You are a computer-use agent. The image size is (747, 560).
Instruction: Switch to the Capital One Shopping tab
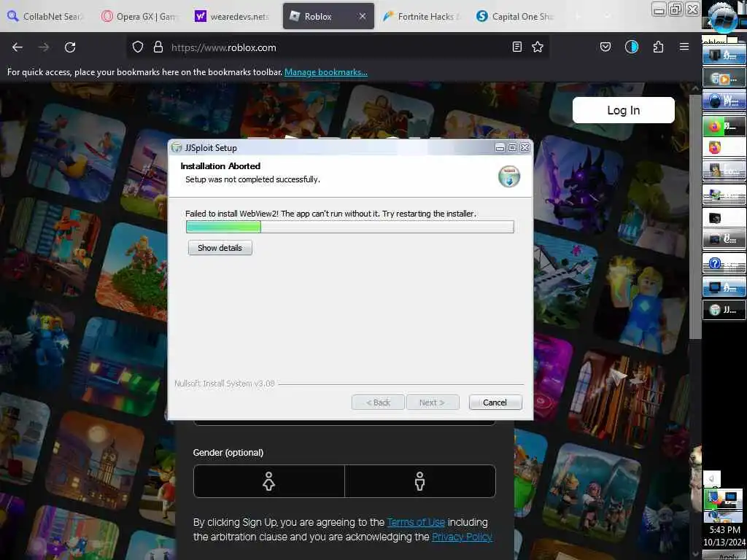(515, 16)
